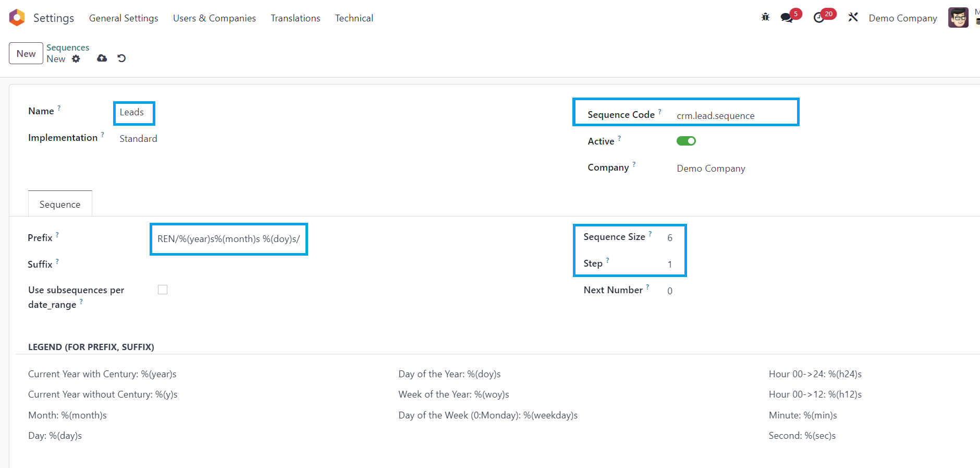This screenshot has height=468, width=980.
Task: Open the Company field dropdown
Action: click(711, 169)
